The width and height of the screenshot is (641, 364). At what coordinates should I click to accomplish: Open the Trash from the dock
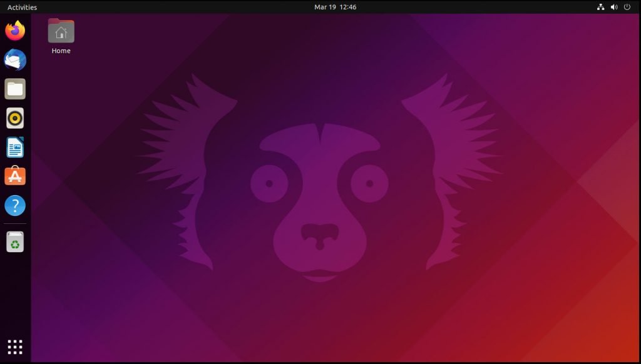coord(14,242)
